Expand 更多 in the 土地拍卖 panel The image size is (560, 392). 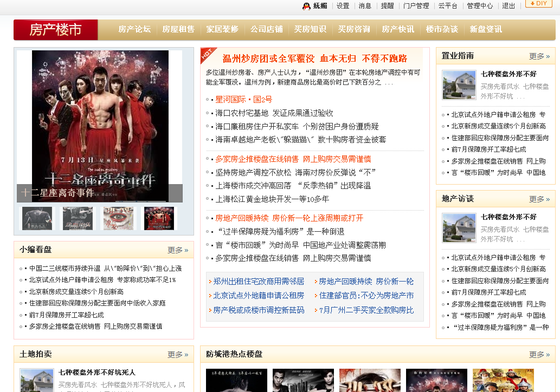pos(176,355)
